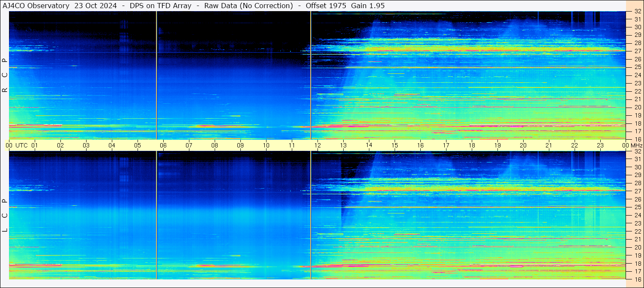Select the 12 hour label on the time axis
Image resolution: width=644 pixels, height=288 pixels.
[317, 145]
